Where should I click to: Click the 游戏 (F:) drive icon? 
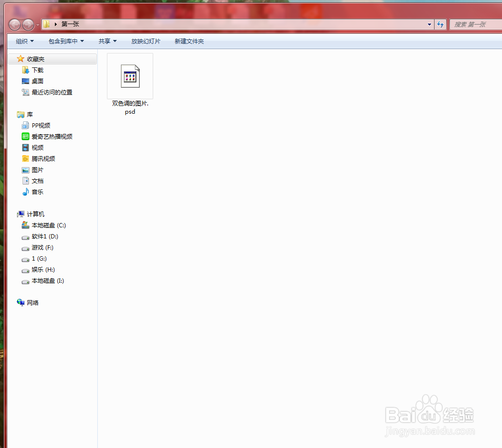point(26,249)
